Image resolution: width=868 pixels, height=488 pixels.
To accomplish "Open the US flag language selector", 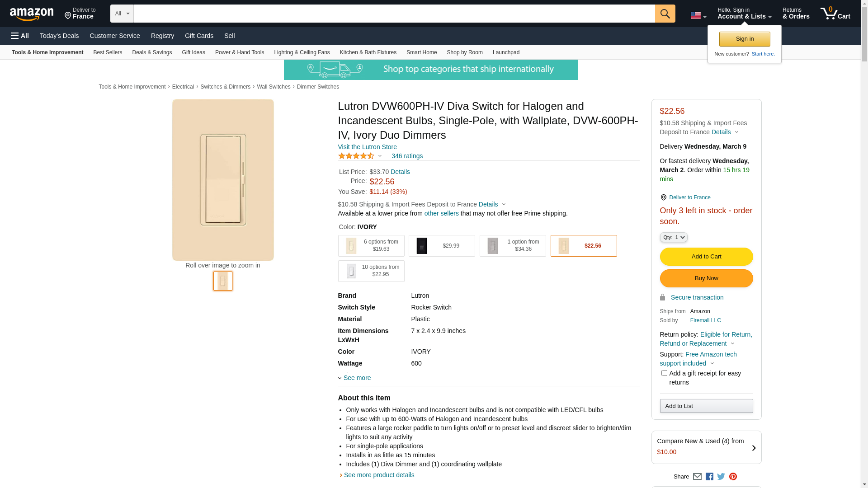I will click(x=698, y=15).
